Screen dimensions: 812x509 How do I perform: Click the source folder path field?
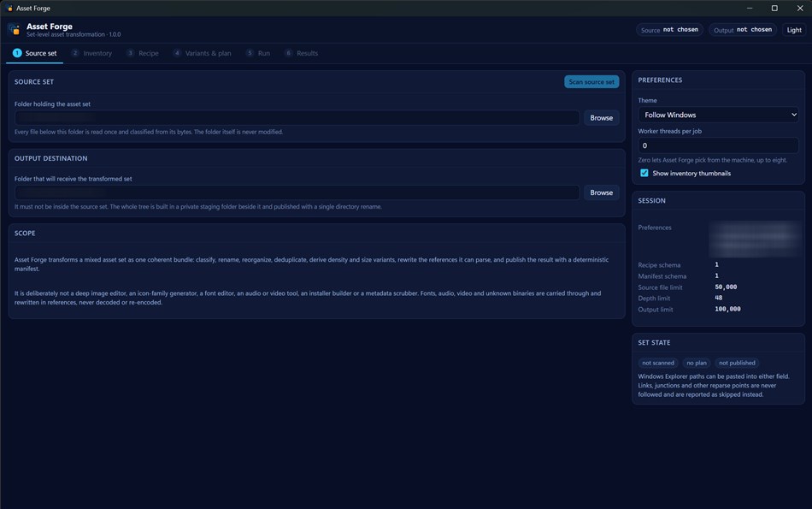(x=297, y=118)
